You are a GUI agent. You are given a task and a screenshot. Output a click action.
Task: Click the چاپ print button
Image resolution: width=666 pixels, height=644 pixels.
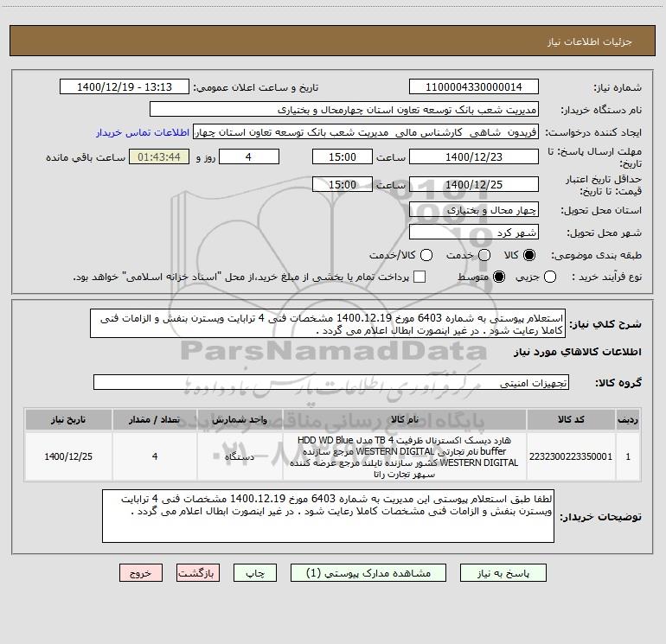(255, 573)
